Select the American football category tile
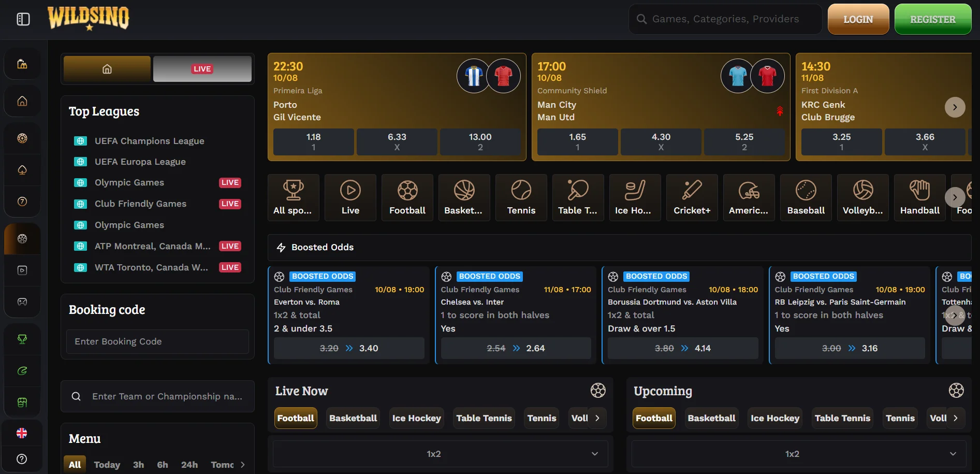Image resolution: width=980 pixels, height=474 pixels. [749, 197]
